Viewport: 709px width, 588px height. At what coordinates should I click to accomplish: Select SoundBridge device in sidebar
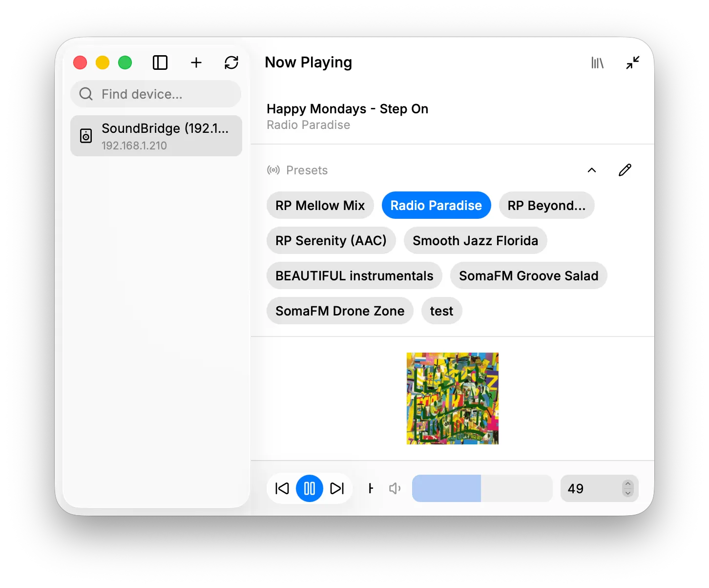point(156,136)
